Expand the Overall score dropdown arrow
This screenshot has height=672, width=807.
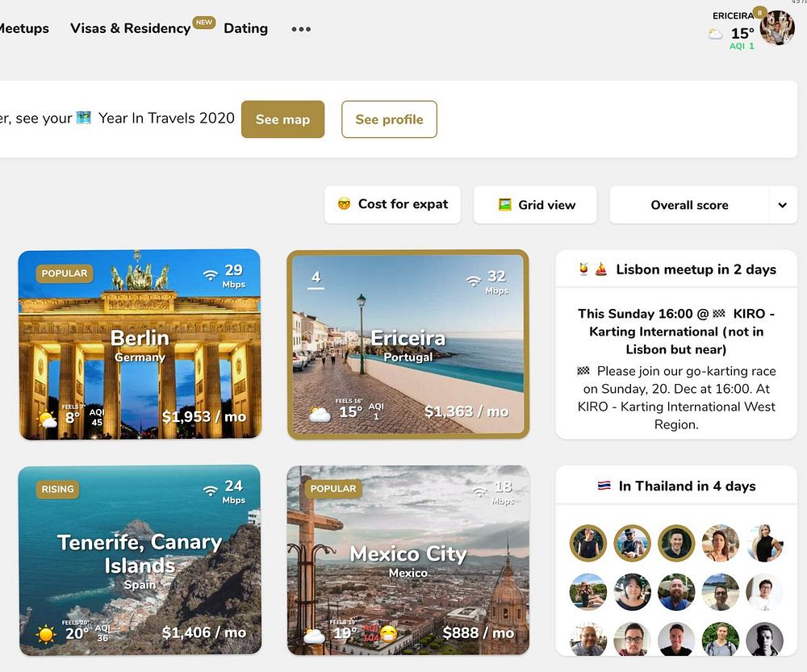pyautogui.click(x=782, y=205)
